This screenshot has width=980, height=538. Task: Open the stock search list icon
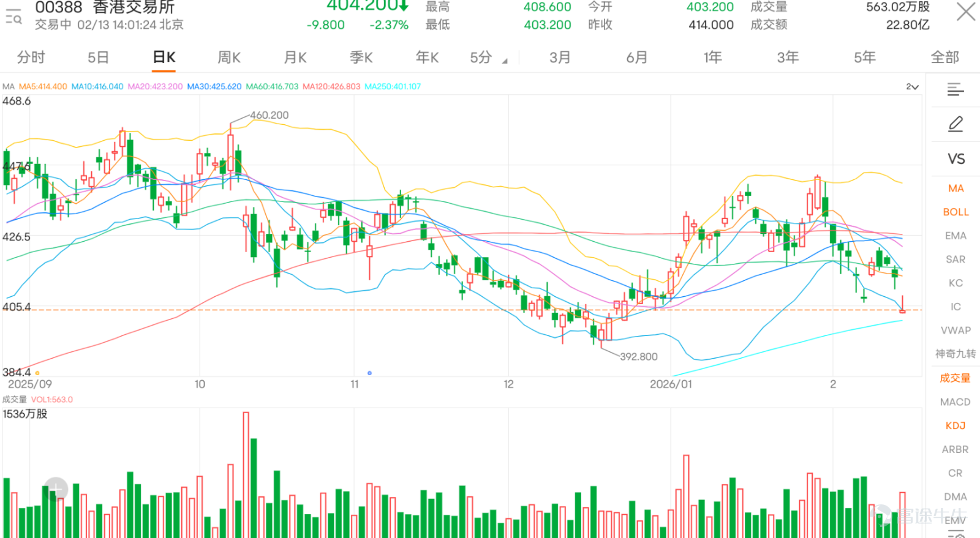coord(13,16)
